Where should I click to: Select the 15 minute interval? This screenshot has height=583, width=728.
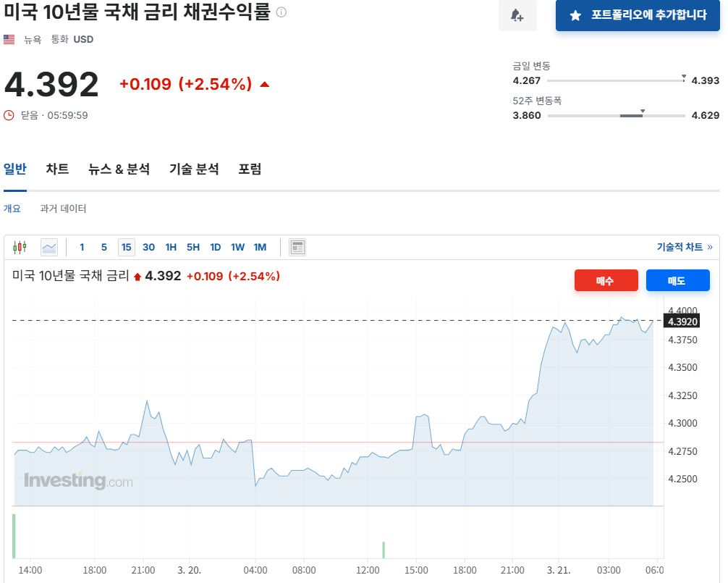tap(127, 247)
